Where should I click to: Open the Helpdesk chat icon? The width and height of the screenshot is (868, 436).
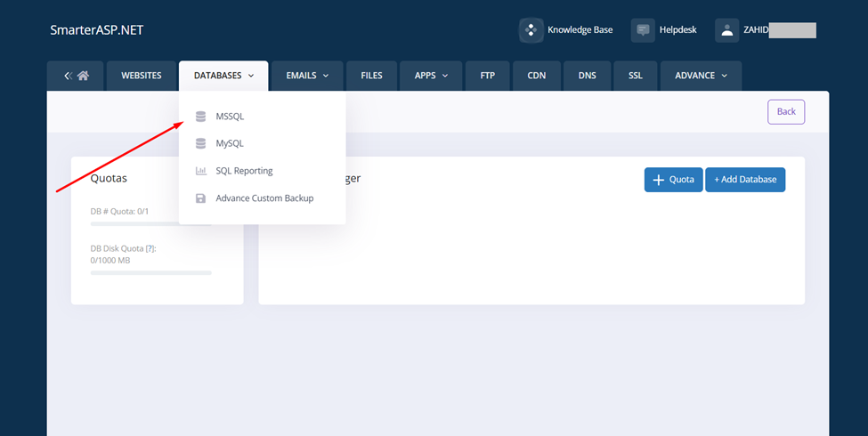click(643, 30)
